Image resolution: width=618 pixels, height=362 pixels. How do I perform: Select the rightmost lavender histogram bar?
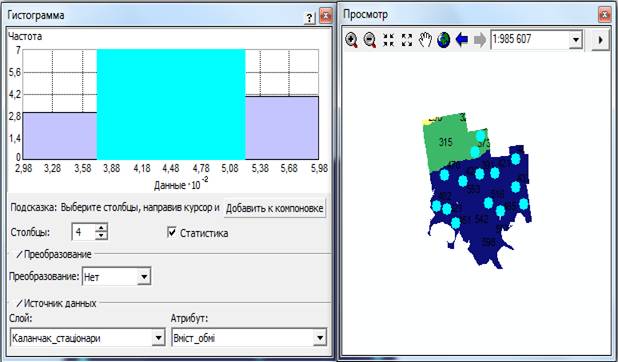coord(282,128)
